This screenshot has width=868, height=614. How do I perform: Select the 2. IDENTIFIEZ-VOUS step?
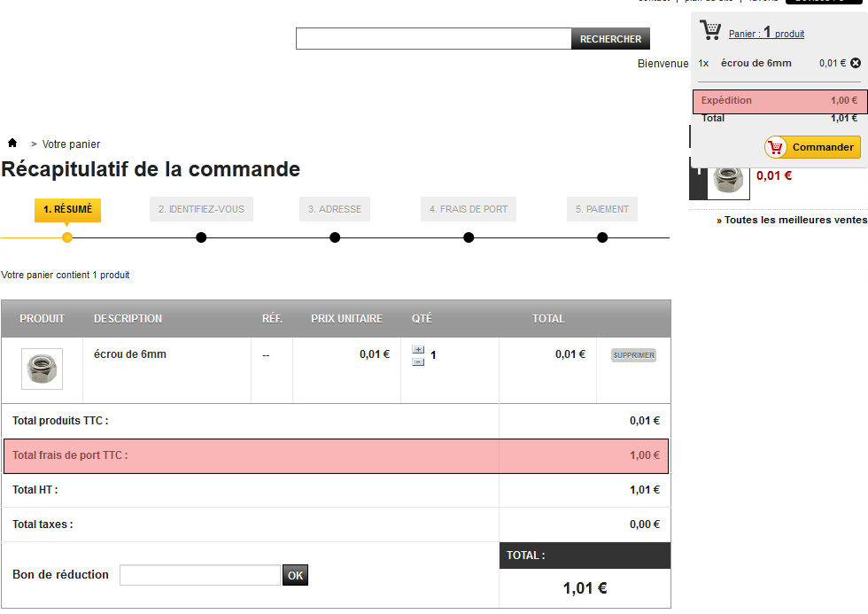click(202, 209)
